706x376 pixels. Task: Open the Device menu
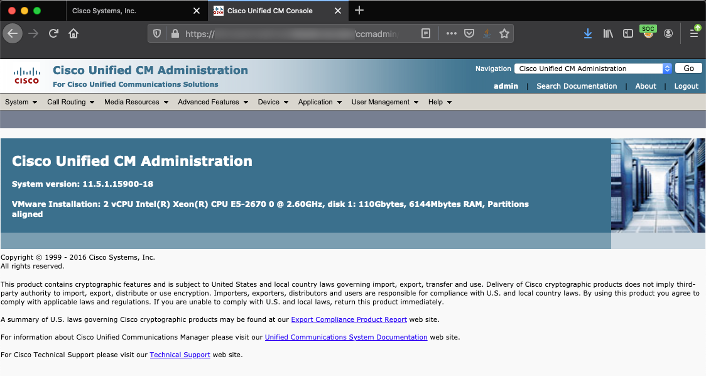point(273,102)
